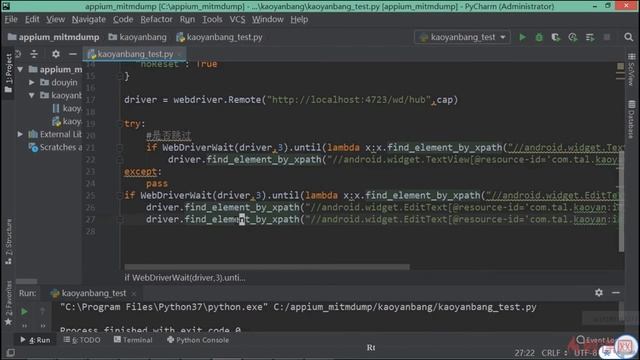
Task: Switch to the 4: Run tool tab
Action: coord(36,340)
